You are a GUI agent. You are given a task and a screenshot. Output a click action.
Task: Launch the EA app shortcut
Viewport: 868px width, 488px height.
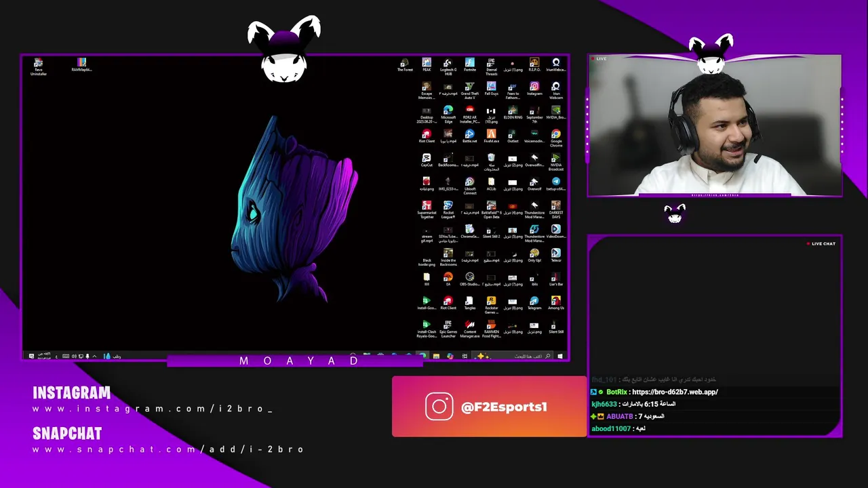[448, 279]
